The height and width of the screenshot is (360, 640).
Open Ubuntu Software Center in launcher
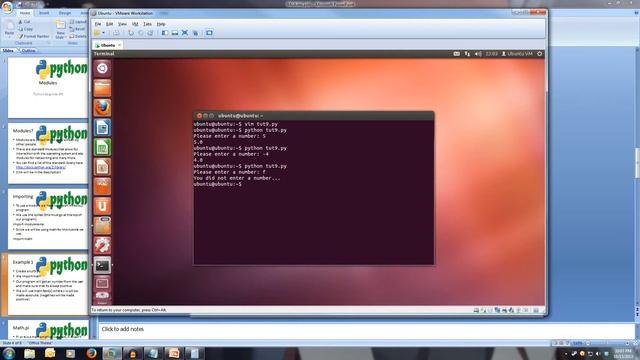pyautogui.click(x=102, y=186)
